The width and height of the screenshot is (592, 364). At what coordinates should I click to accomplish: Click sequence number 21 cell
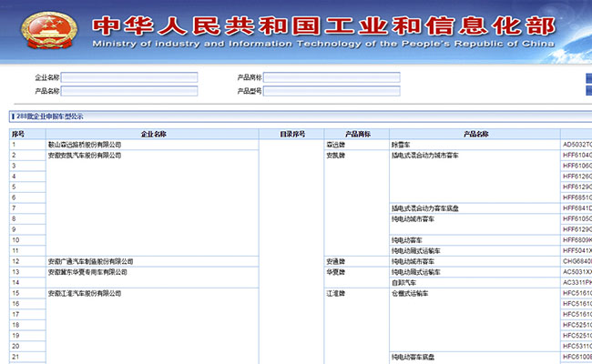[27, 357]
